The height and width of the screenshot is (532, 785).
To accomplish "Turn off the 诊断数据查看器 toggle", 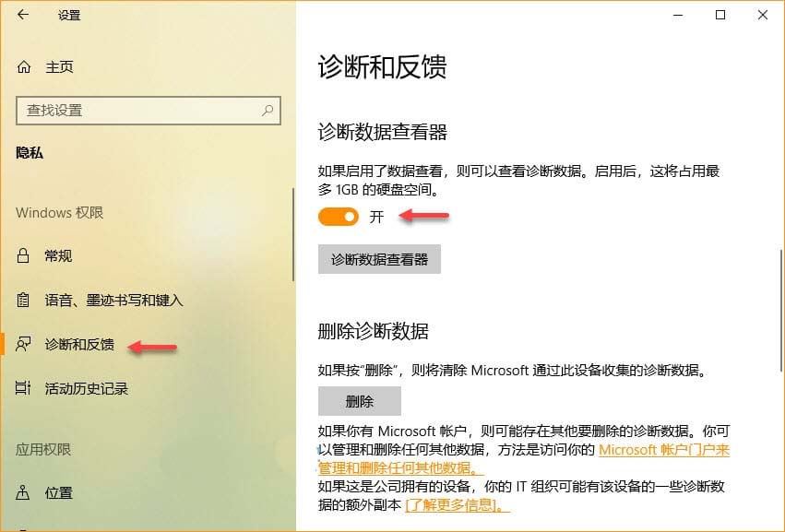I will pyautogui.click(x=339, y=217).
